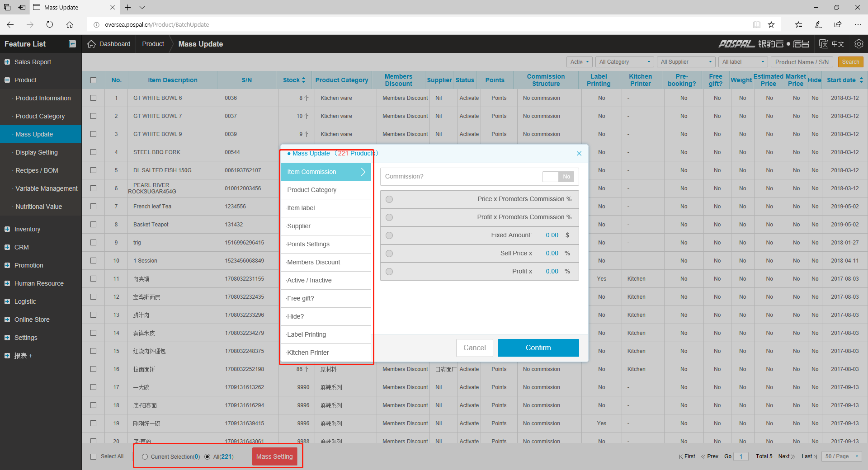868x470 pixels.
Task: Toggle the Commission switch
Action: click(558, 177)
